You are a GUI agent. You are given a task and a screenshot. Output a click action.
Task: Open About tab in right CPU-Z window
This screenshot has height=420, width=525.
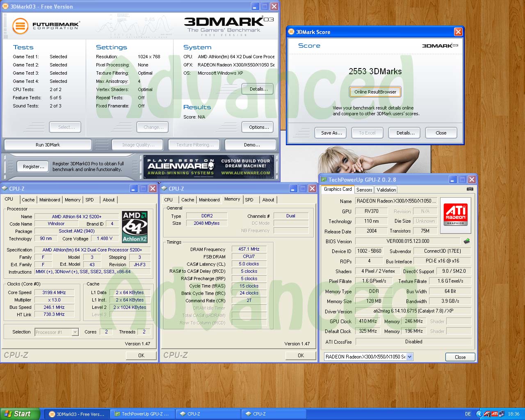tap(268, 200)
